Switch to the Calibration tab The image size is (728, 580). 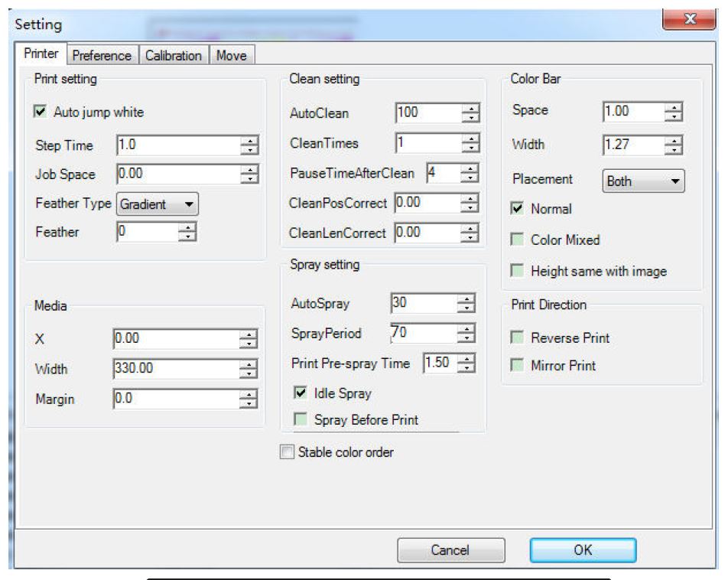pyautogui.click(x=174, y=56)
